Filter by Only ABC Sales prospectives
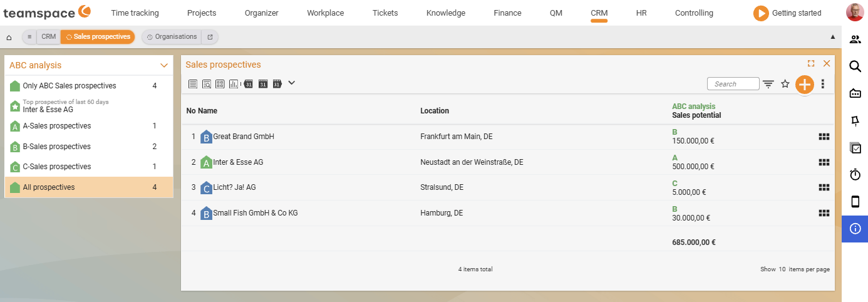 coord(89,86)
